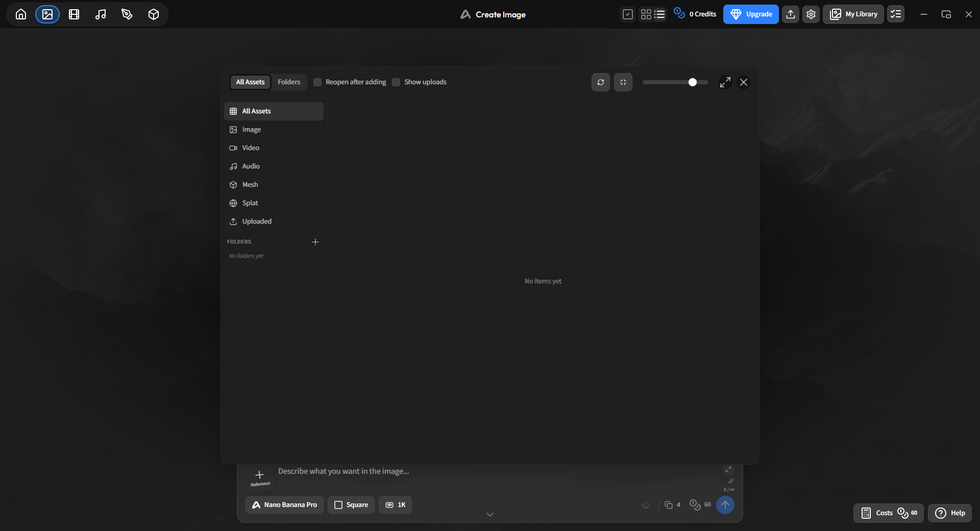The image size is (980, 531).
Task: Add a reference image
Action: (x=260, y=478)
